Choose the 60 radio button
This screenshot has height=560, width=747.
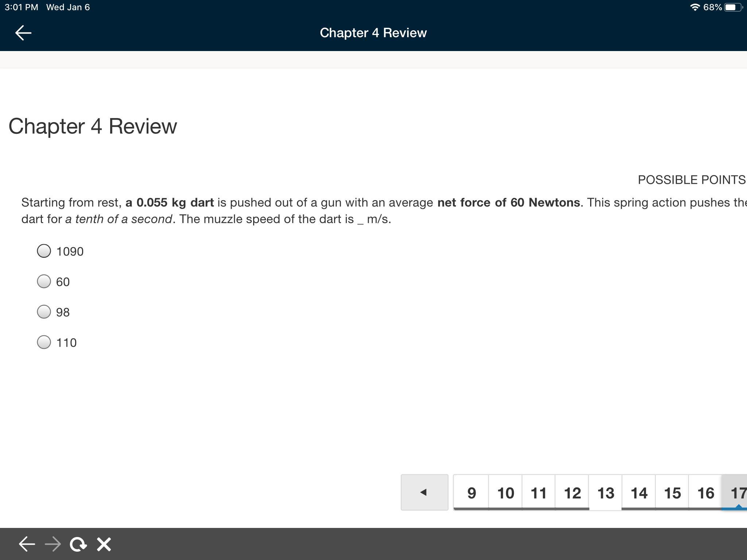pyautogui.click(x=44, y=281)
